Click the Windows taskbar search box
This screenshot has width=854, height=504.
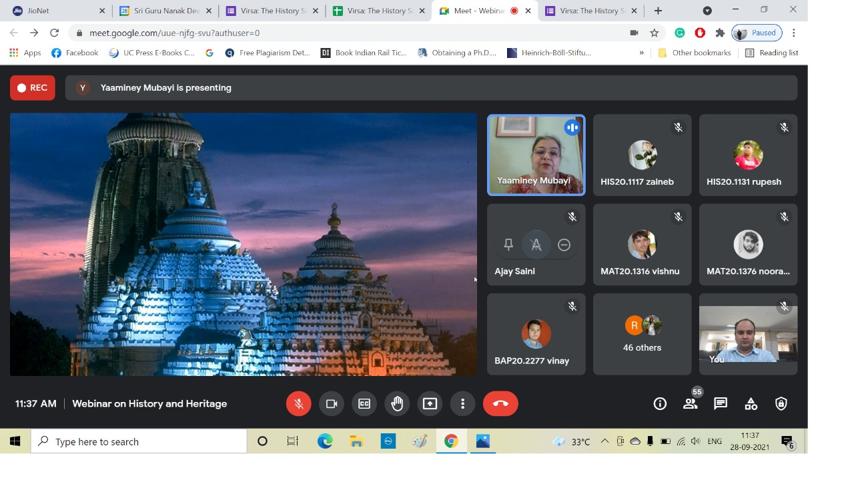click(139, 441)
